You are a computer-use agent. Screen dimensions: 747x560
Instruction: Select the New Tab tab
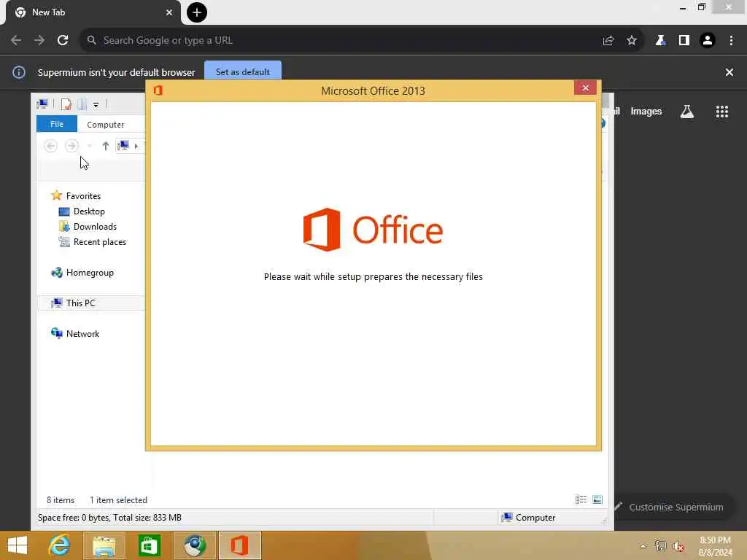coord(90,12)
